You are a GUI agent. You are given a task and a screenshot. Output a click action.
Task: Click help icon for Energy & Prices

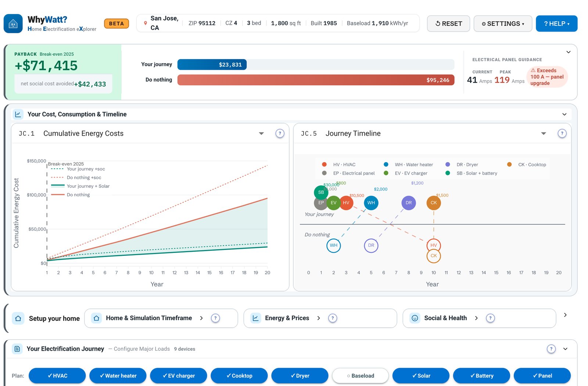tap(333, 318)
